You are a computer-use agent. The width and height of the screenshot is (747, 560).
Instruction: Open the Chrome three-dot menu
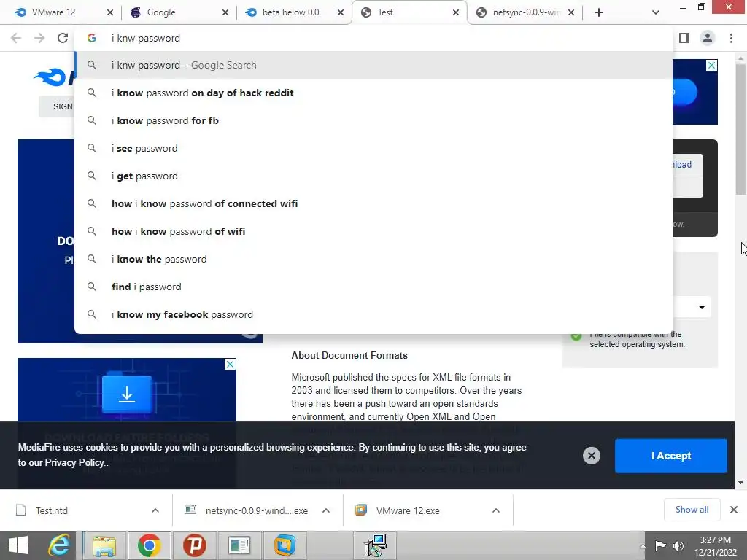731,38
